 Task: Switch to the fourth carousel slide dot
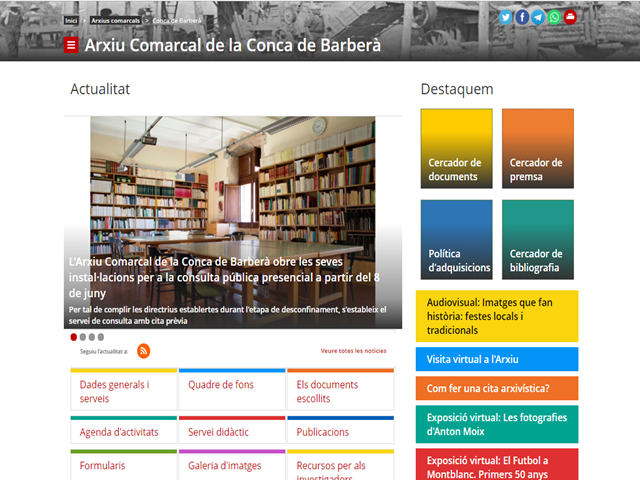click(x=100, y=337)
